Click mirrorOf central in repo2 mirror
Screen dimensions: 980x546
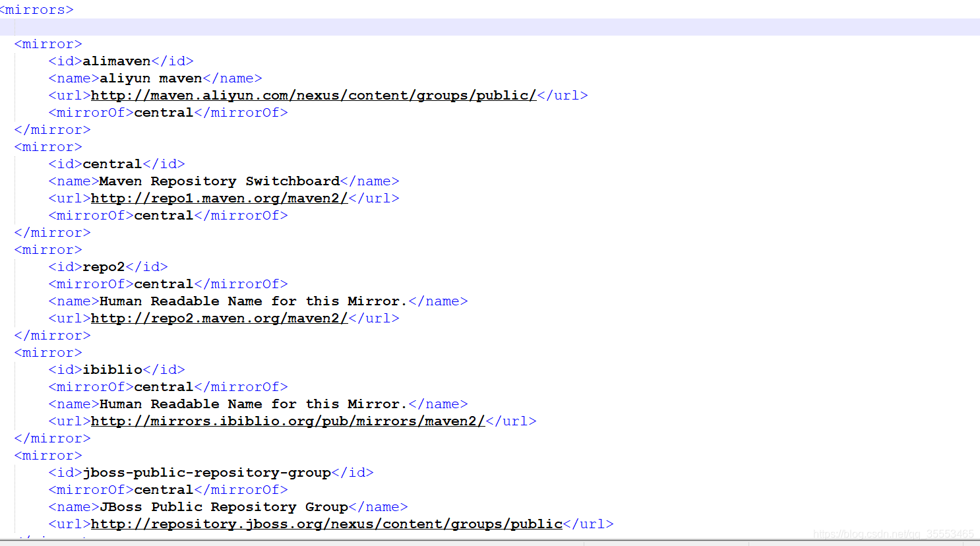[x=164, y=284]
